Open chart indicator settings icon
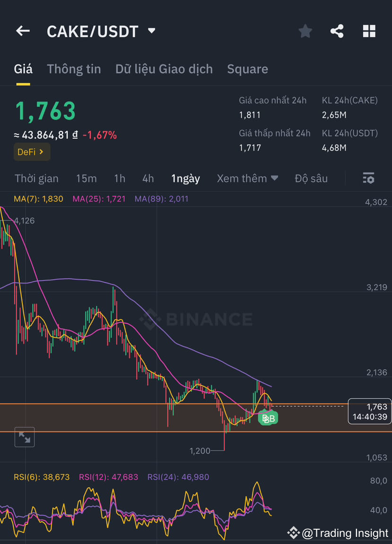This screenshot has width=392, height=544. point(368,178)
